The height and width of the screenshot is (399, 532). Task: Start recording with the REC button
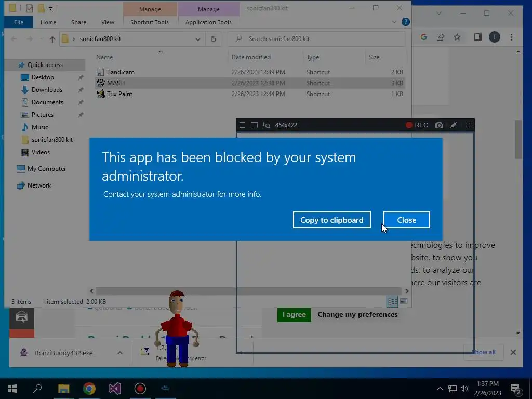(x=417, y=125)
